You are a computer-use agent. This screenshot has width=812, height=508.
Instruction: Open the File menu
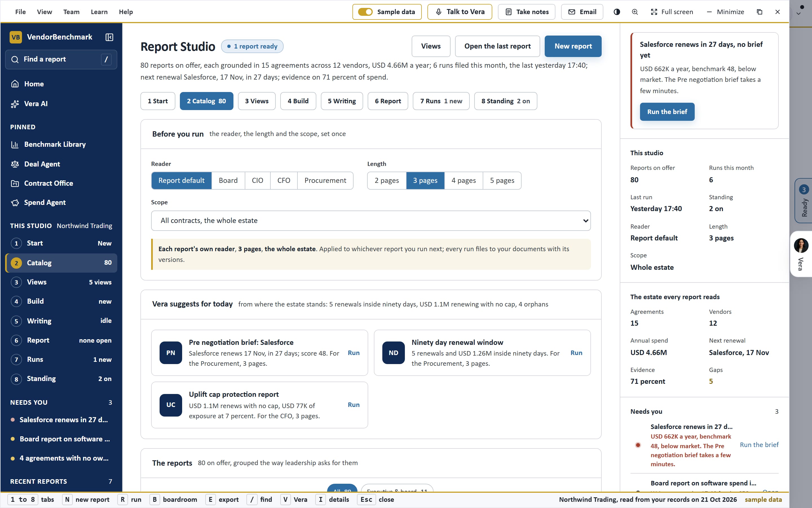21,12
